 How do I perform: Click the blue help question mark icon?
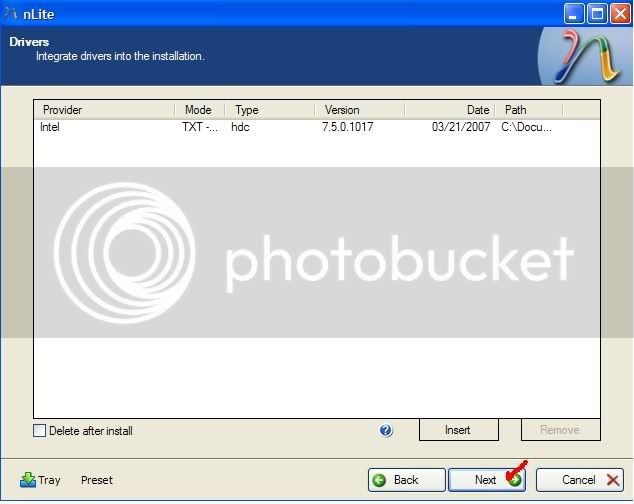point(386,430)
